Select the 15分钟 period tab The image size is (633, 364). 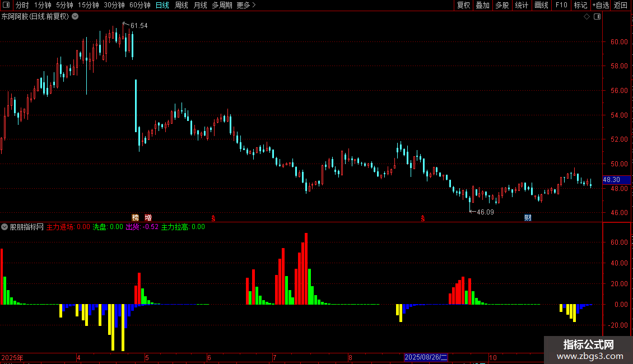pos(89,5)
